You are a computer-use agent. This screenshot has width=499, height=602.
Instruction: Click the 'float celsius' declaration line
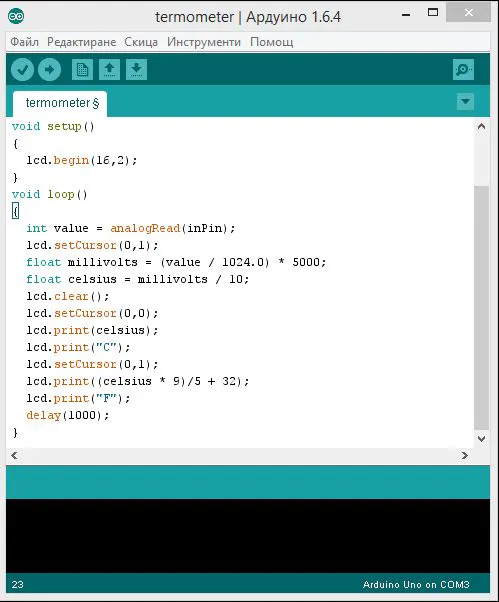tap(138, 280)
